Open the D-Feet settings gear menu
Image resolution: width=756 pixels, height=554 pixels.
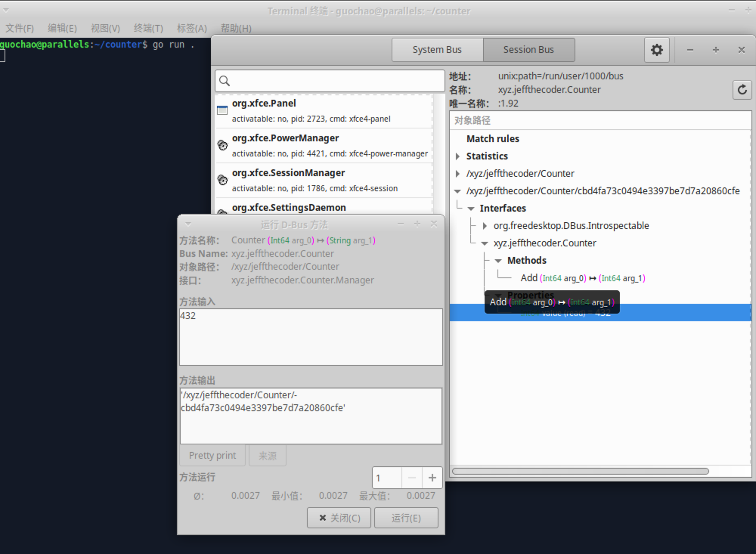(x=657, y=50)
